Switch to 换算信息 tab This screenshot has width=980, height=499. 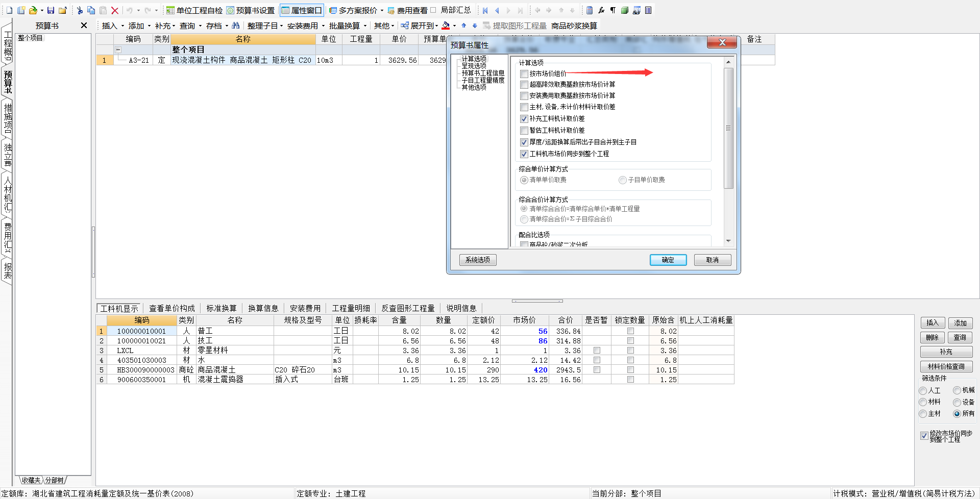point(263,308)
